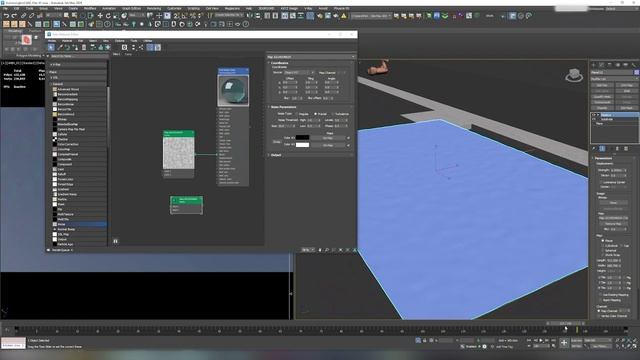Open the Modify tab in command panel
This screenshot has height=360, width=640.
click(x=602, y=64)
